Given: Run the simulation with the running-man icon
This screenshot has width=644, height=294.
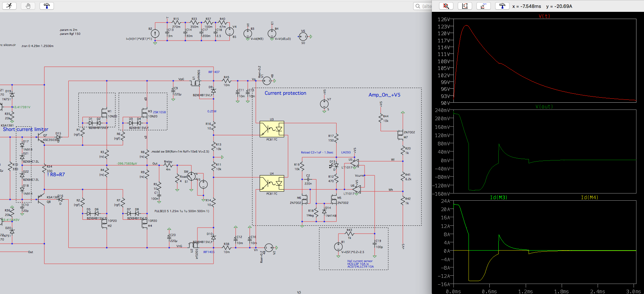Looking at the screenshot, I should point(9,6).
